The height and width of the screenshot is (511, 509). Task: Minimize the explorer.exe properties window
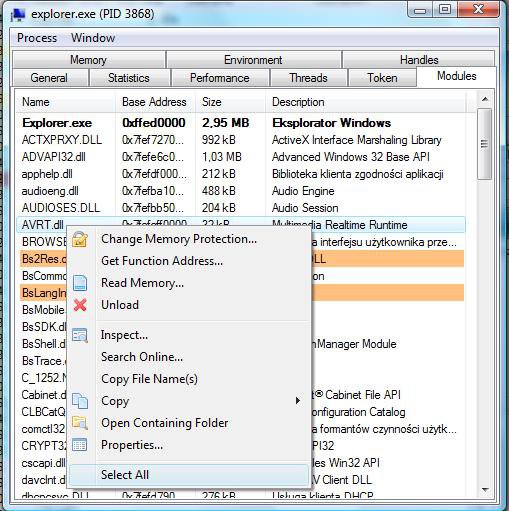click(420, 10)
